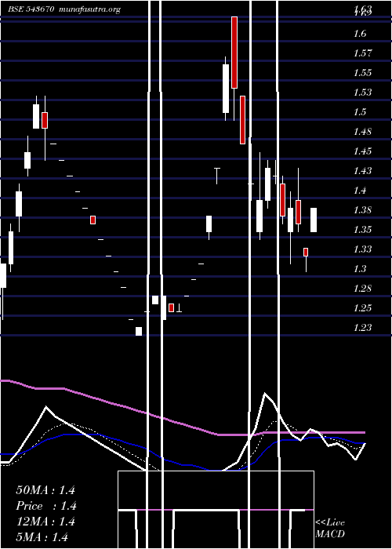The width and height of the screenshot is (392, 549).
Task: Select the 1.38 price axis label
Action: 362,210
